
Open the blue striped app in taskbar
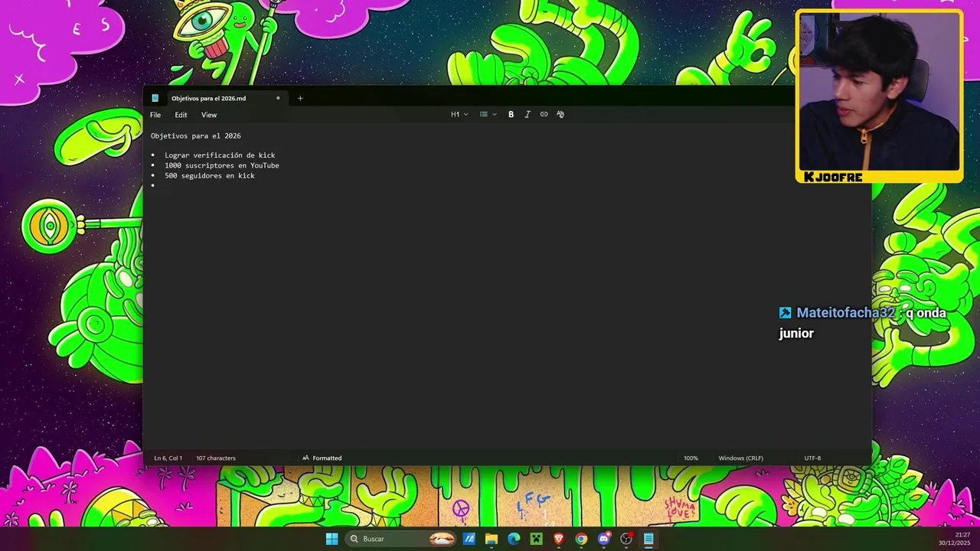pos(469,539)
